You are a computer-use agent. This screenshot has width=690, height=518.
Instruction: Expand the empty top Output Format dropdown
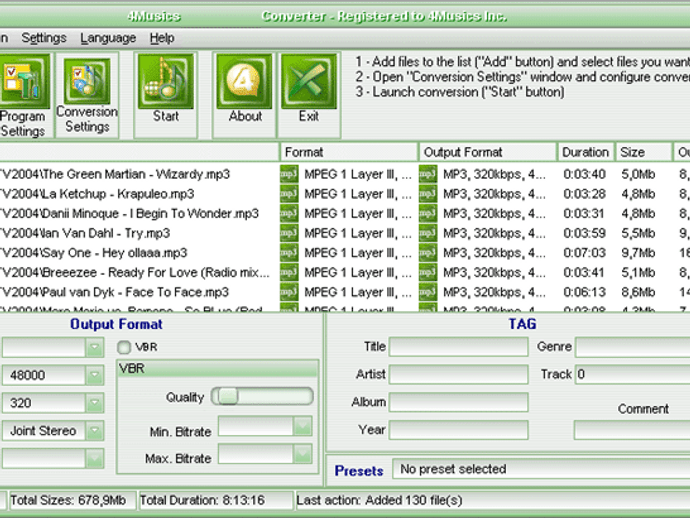pos(95,347)
